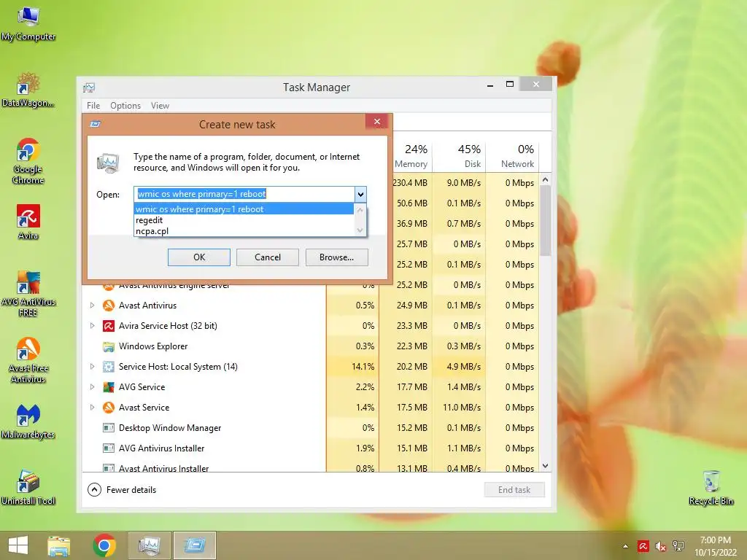Click the 230.4 MB memory cell

(410, 183)
